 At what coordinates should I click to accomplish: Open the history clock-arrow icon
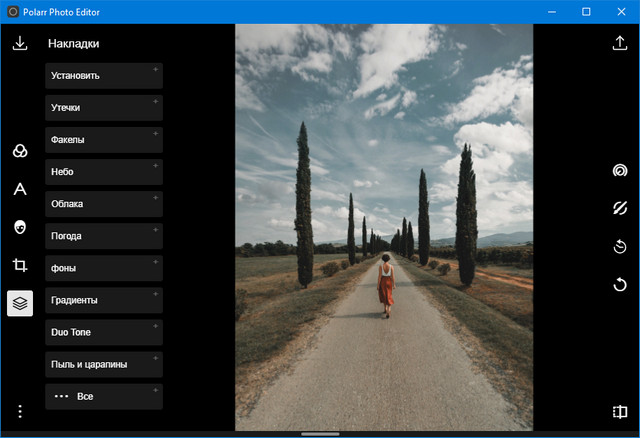620,246
